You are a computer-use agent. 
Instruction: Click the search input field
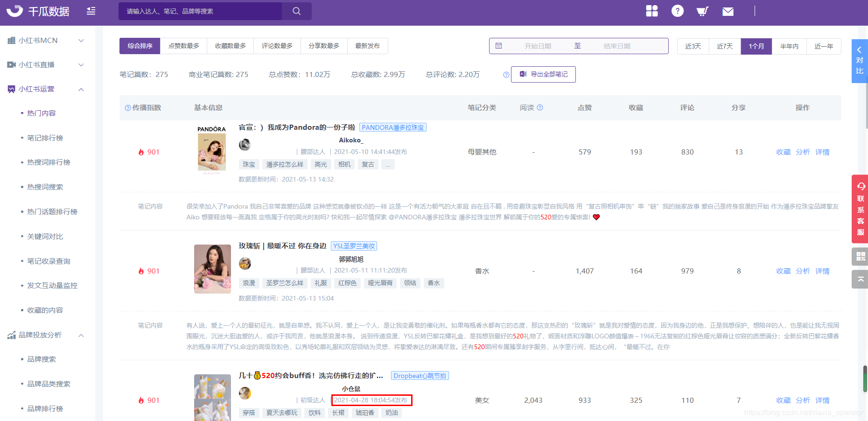(x=200, y=11)
